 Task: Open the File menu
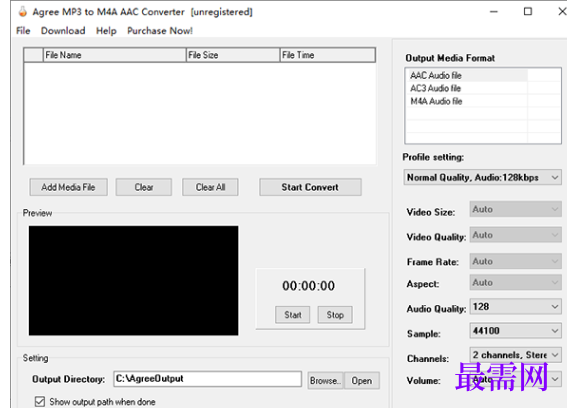(x=23, y=31)
